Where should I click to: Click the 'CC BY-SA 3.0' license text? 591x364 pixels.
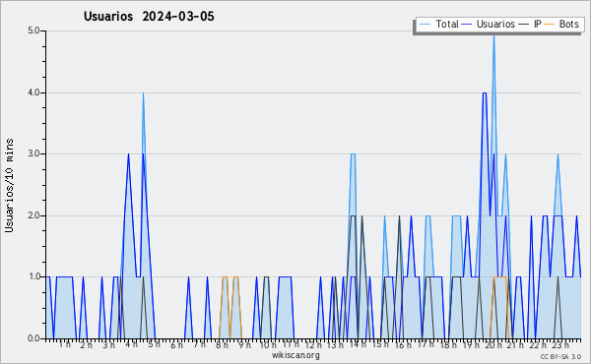[560, 357]
